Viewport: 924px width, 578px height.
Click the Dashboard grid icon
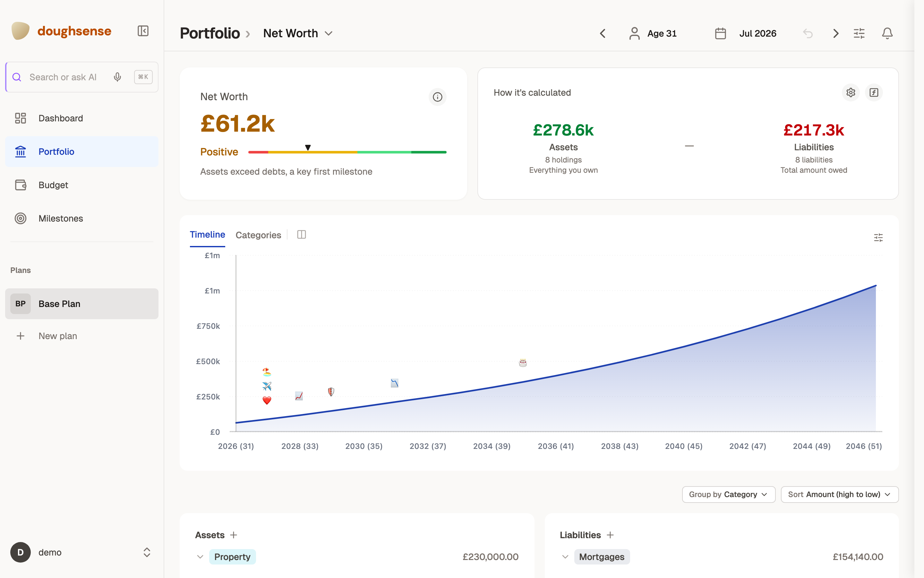pyautogui.click(x=21, y=118)
